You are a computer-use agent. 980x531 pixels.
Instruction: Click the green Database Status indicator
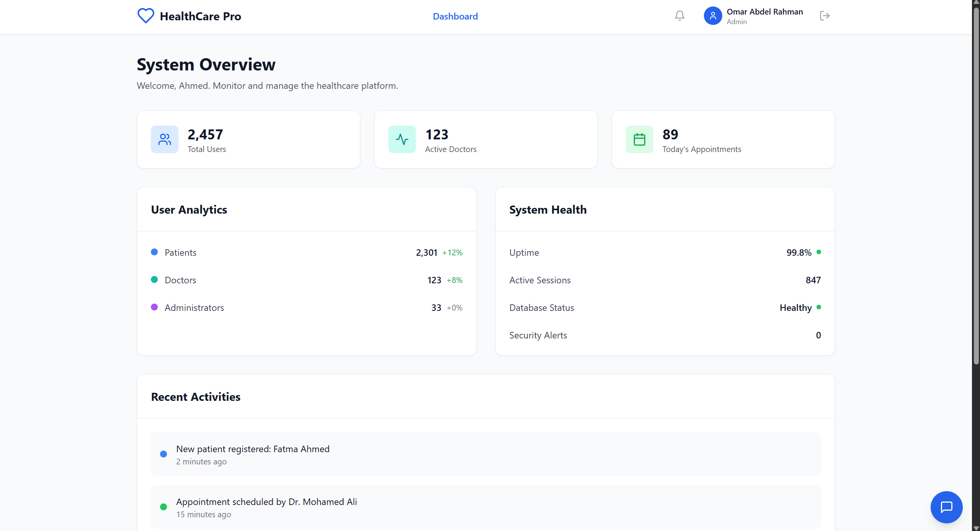click(x=818, y=307)
